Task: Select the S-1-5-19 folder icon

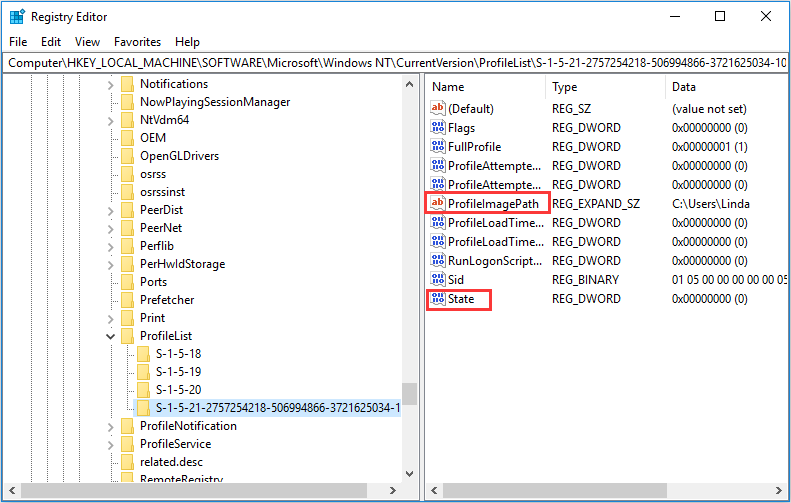Action: (143, 372)
